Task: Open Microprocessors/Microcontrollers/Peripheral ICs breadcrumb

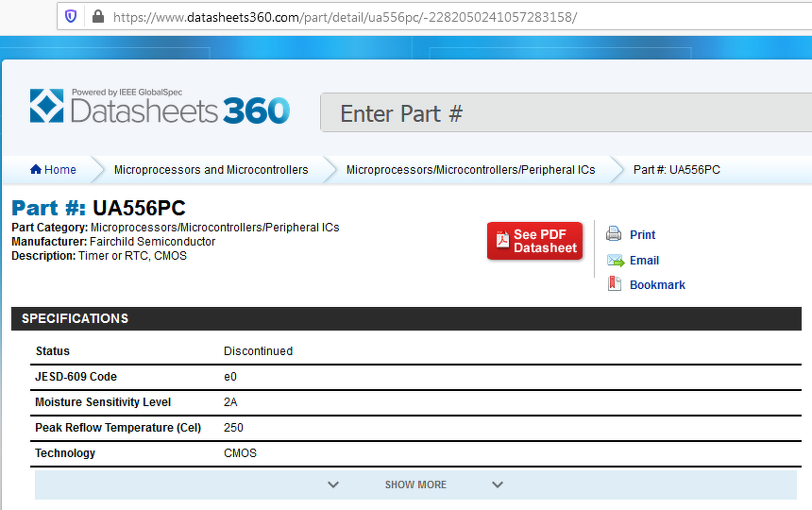Action: pyautogui.click(x=470, y=170)
